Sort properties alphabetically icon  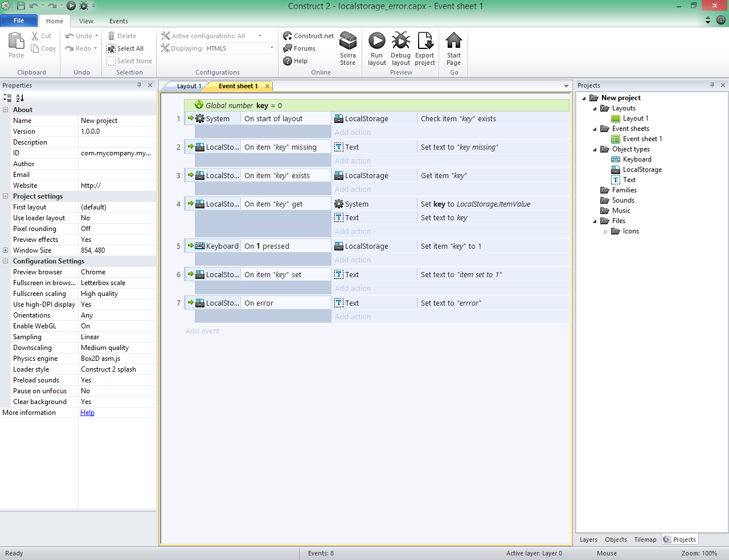pyautogui.click(x=20, y=98)
